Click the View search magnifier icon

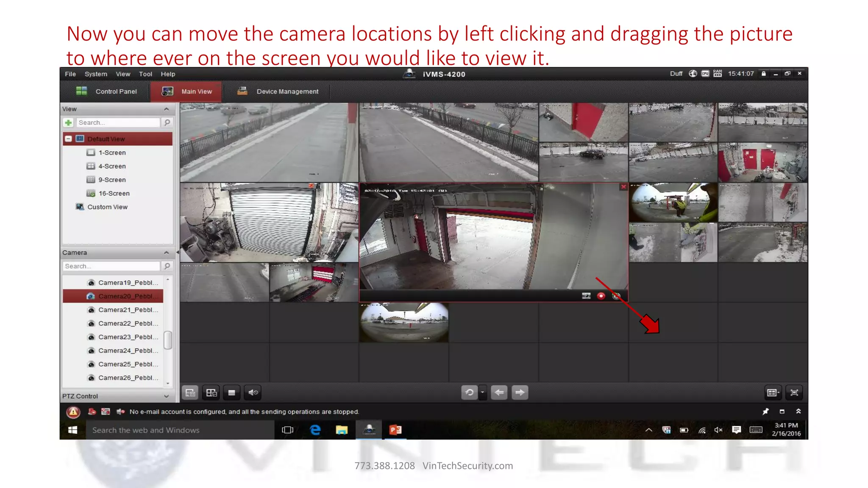pyautogui.click(x=167, y=123)
